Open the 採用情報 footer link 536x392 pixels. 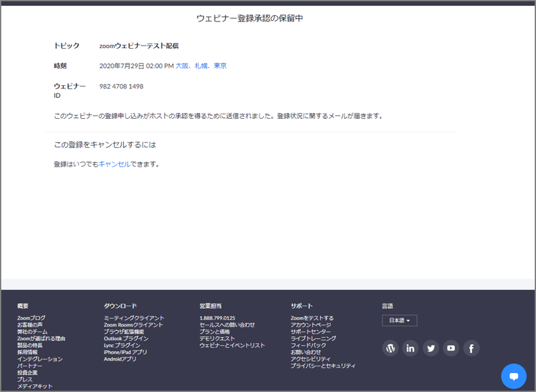click(x=27, y=352)
